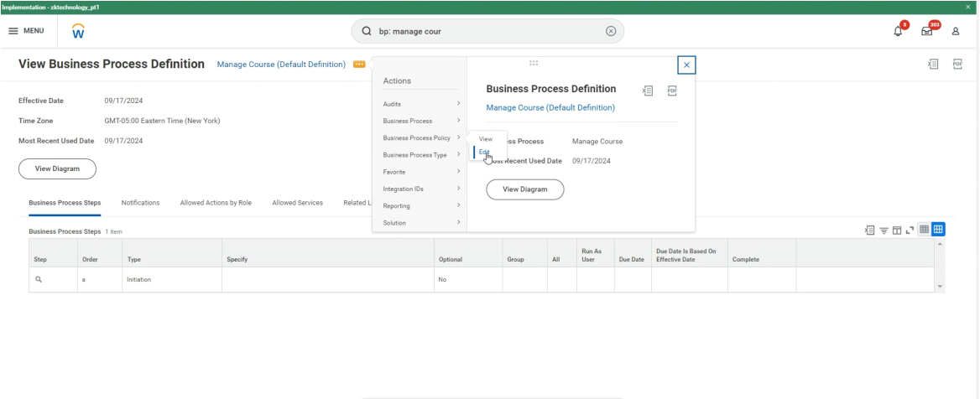Expand the Integration IDs submenu
The height and width of the screenshot is (399, 980).
click(x=420, y=189)
